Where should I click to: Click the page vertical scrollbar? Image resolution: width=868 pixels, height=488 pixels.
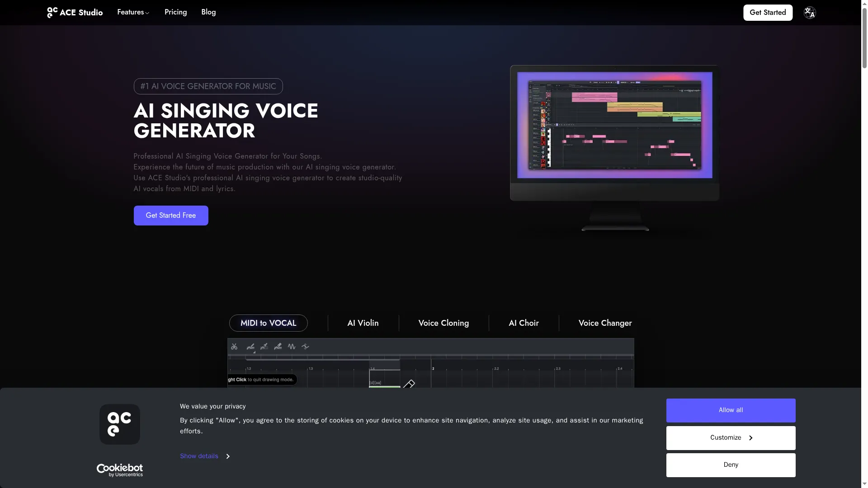pos(864,36)
